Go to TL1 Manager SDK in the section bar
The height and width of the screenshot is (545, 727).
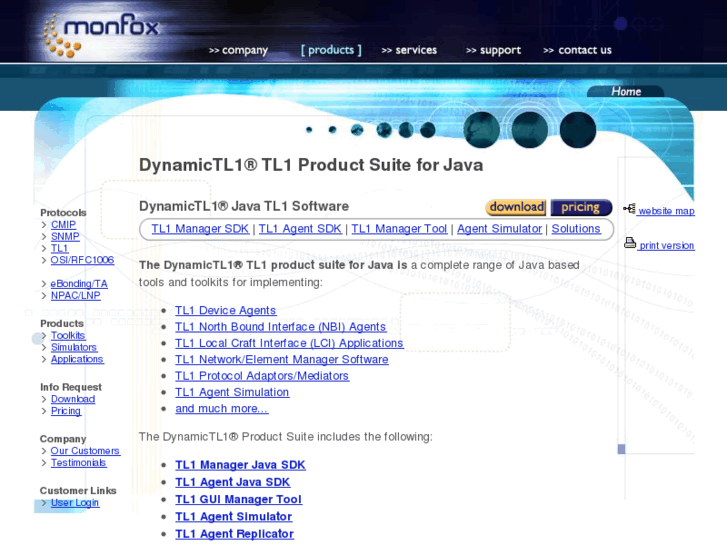200,229
